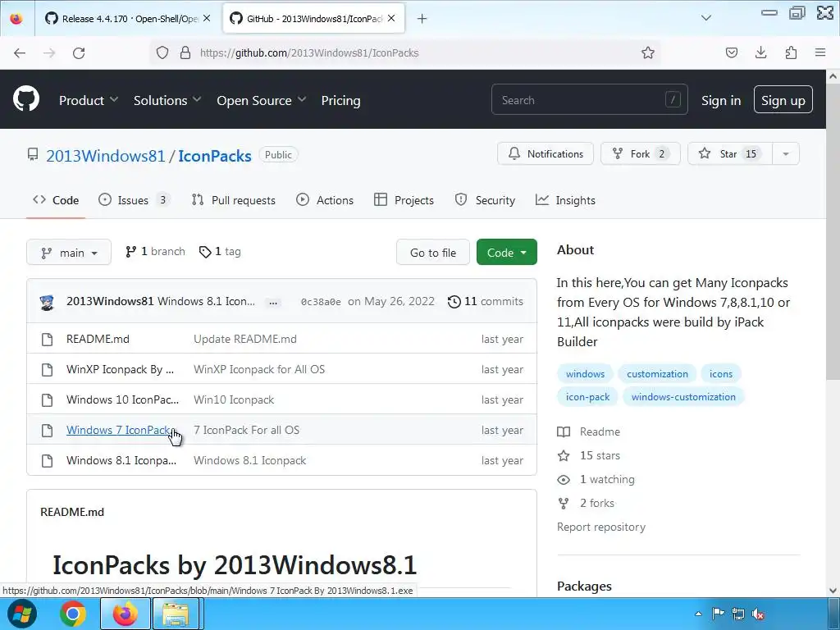Screen dimensions: 840x630
Task: Click the Sign up button
Action: click(783, 99)
